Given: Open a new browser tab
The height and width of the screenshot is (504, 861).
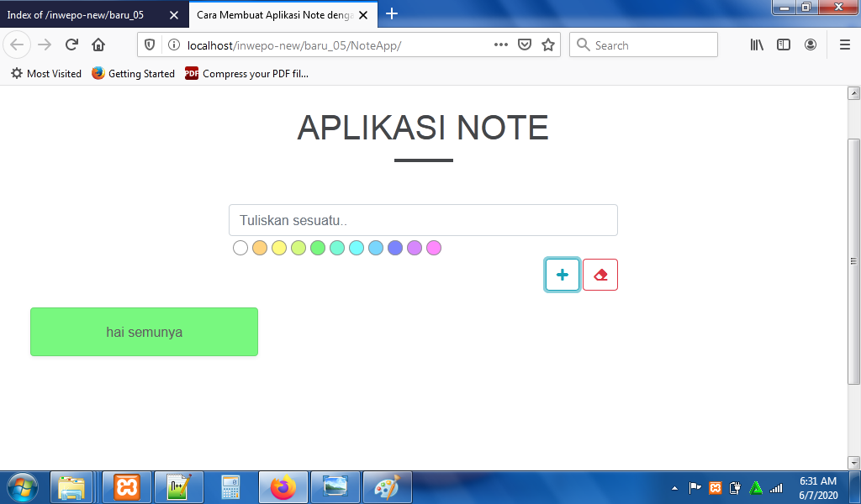Looking at the screenshot, I should pyautogui.click(x=392, y=13).
